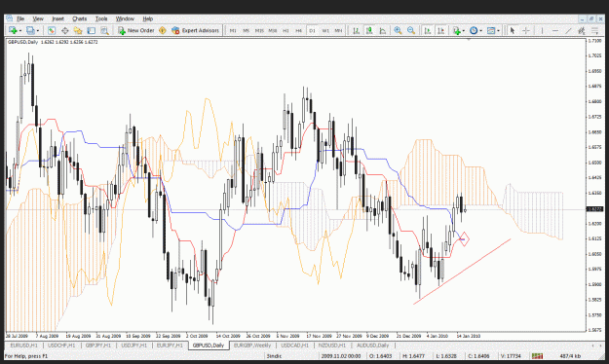Open the Market Watch window icon

click(x=52, y=30)
